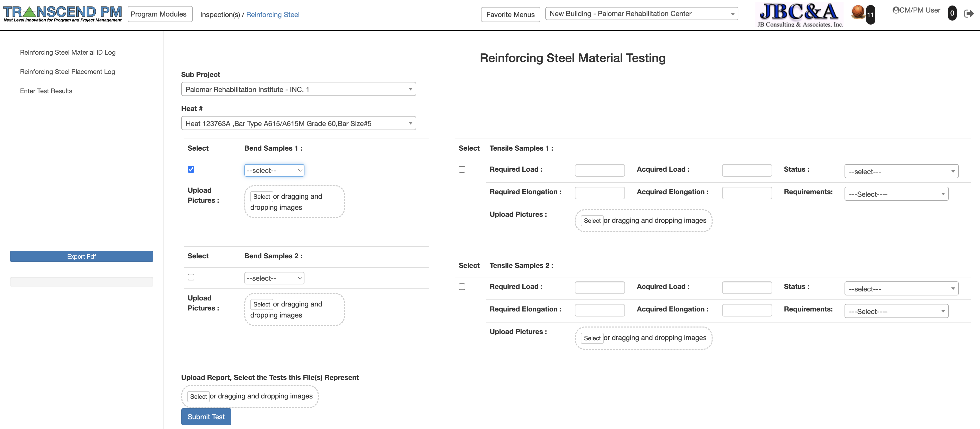Open the CM/PM User profile
Screen dimensions: 980x429
916,10
